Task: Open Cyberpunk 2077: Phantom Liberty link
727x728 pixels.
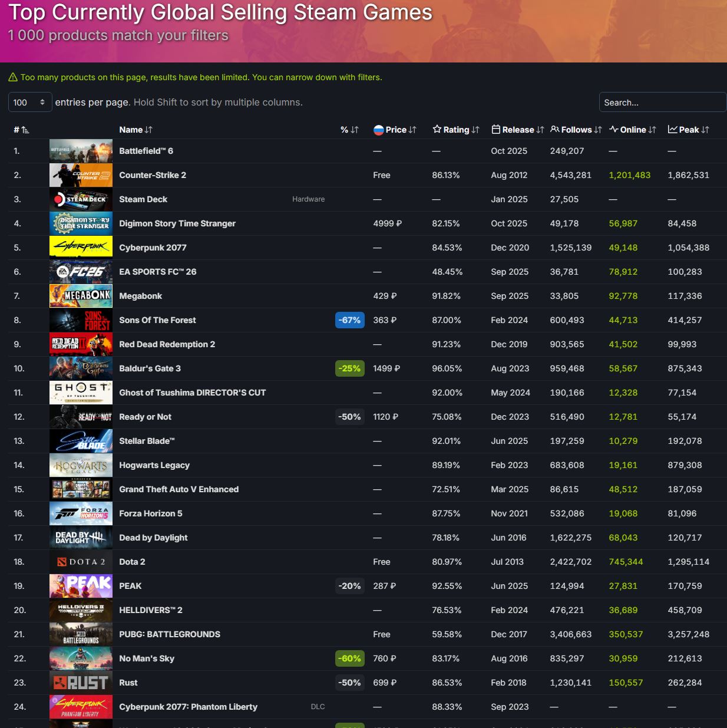Action: [x=188, y=707]
